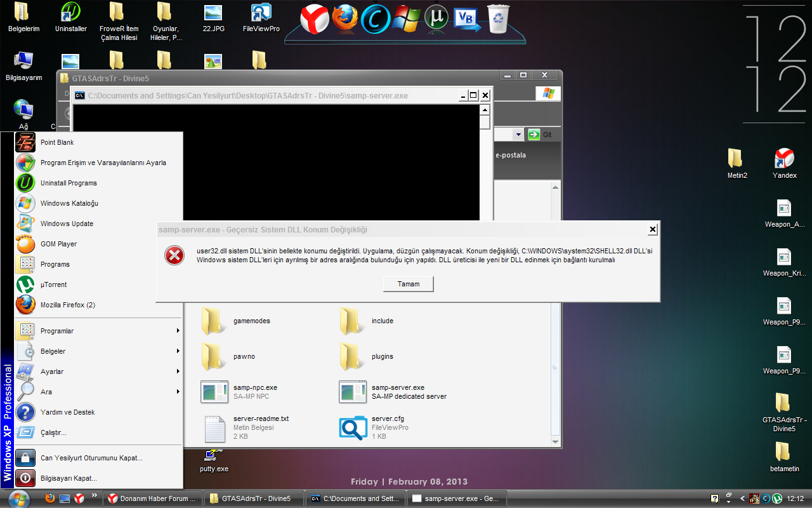
Task: Open Windows Kataloğu entry
Action: coord(98,204)
